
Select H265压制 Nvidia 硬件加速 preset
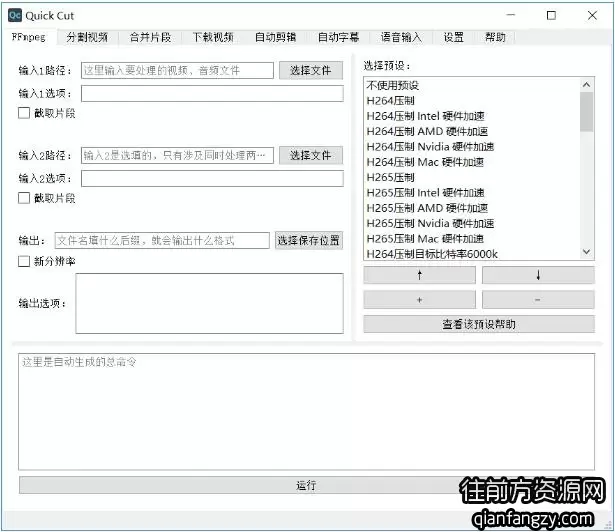click(472, 223)
